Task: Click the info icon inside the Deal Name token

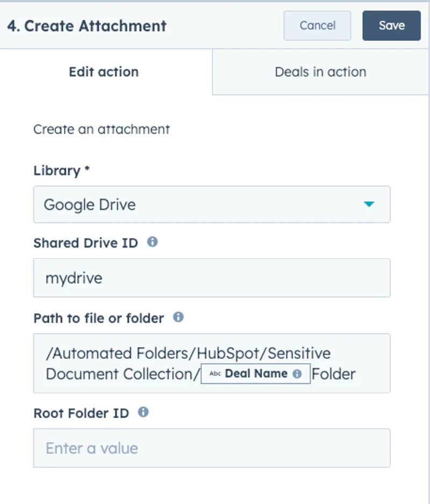Action: click(x=296, y=373)
